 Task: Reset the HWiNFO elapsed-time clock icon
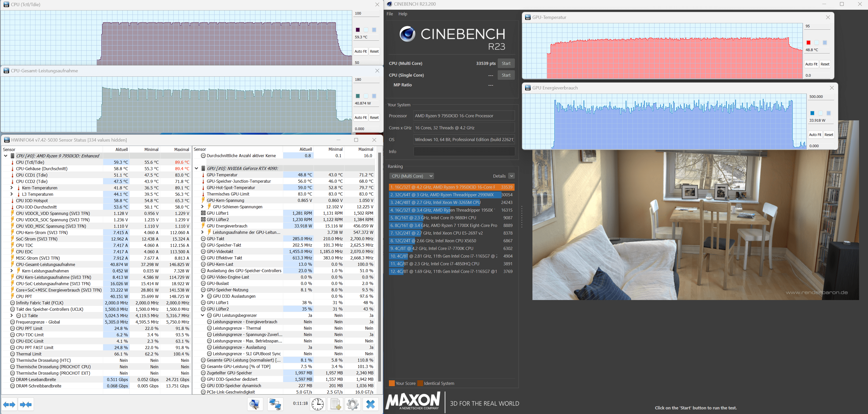pos(317,404)
